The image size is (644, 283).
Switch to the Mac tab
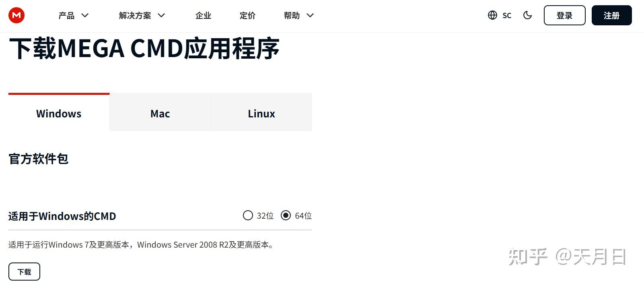pyautogui.click(x=160, y=113)
